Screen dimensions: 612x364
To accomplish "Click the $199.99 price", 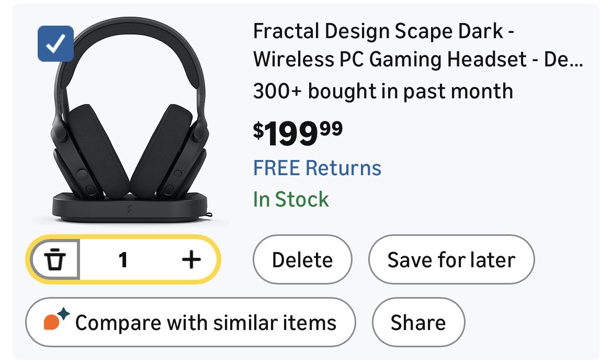I will pyautogui.click(x=298, y=134).
